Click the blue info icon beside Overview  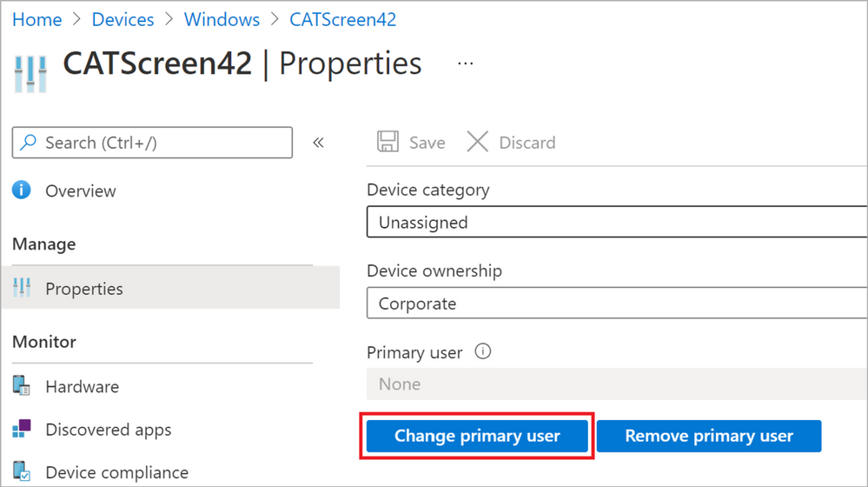tap(22, 190)
